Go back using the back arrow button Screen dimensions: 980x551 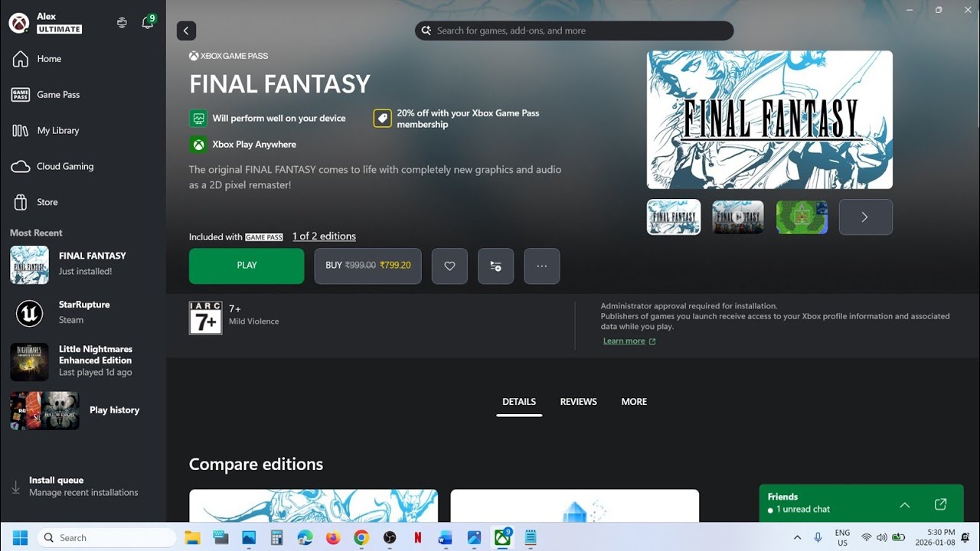point(186,31)
